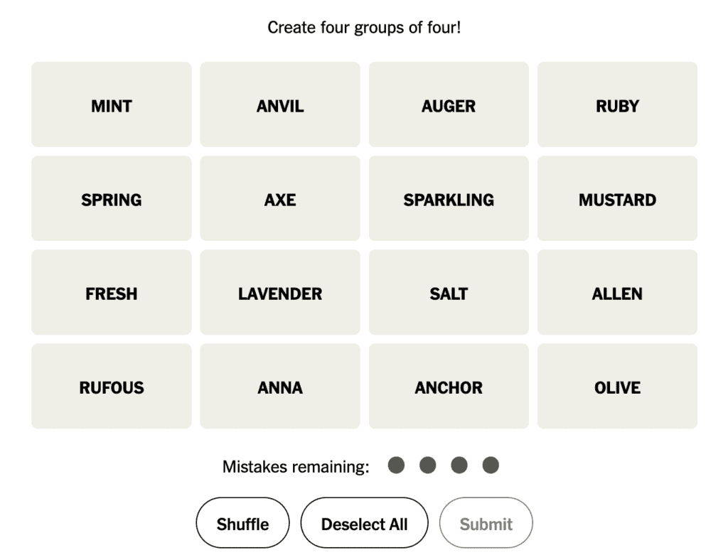Choose the RUBY tile
This screenshot has width=728, height=560.
pyautogui.click(x=617, y=105)
